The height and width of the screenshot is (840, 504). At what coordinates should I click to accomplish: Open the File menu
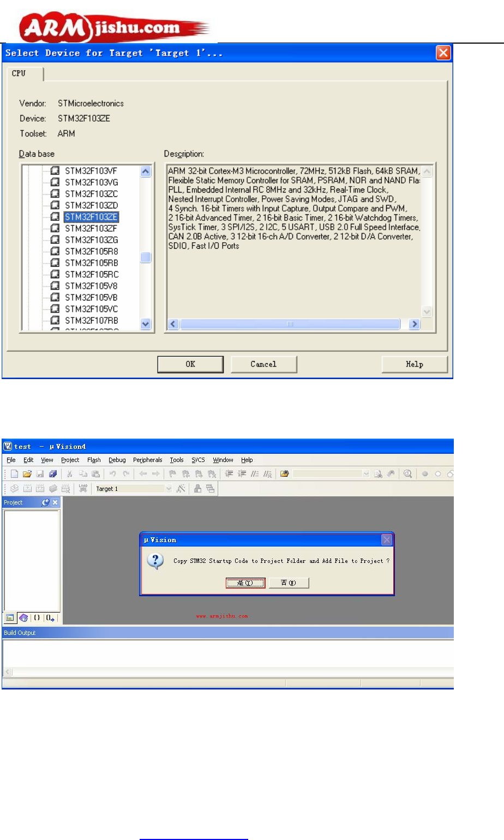tap(11, 460)
